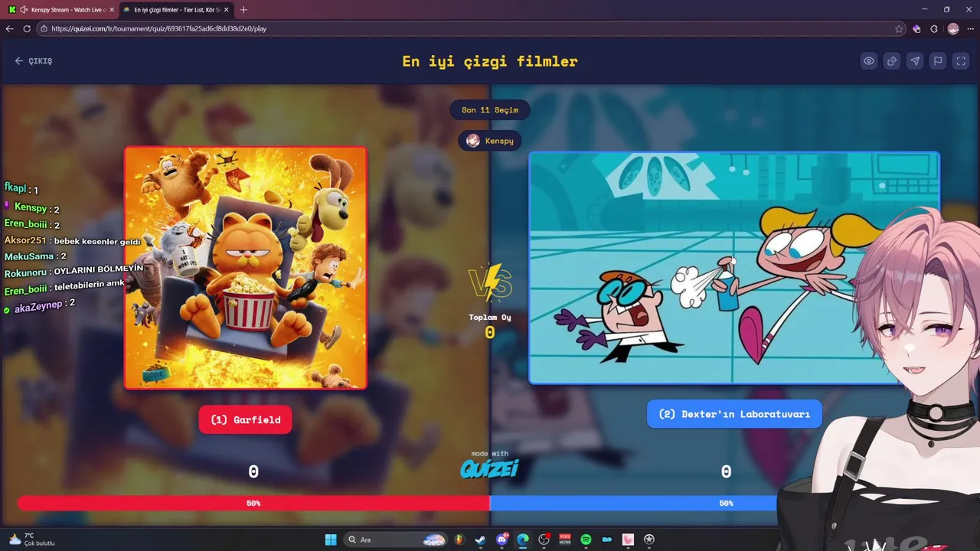
Task: Click the Toplam Oy total count
Action: point(490,333)
